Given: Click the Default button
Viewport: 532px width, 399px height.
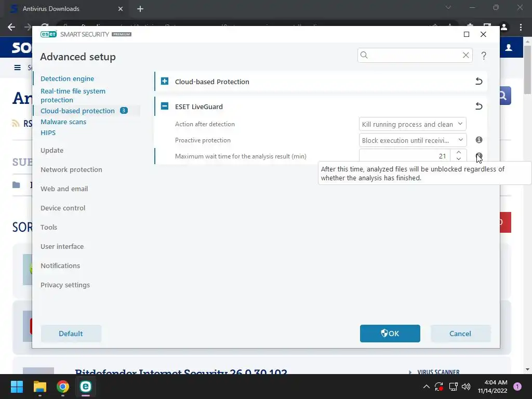Looking at the screenshot, I should coord(71,334).
